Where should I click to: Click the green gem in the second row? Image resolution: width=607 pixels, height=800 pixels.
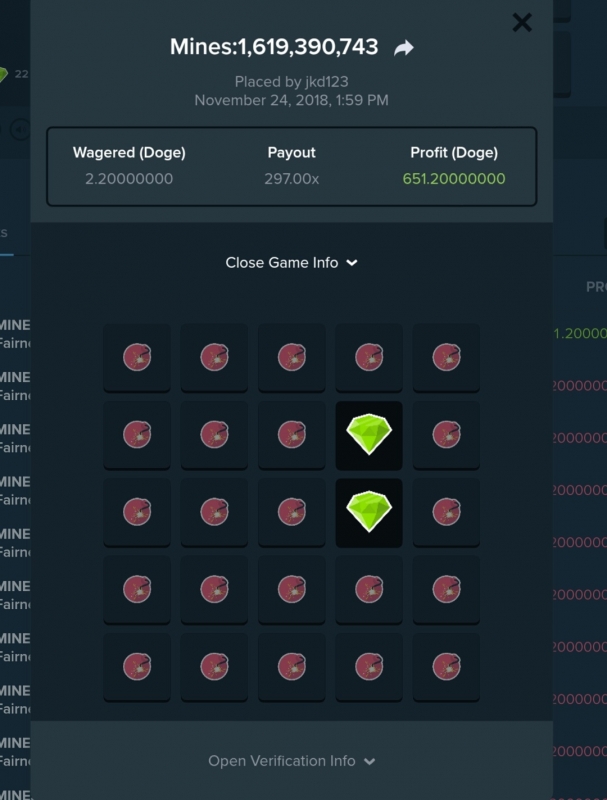coord(369,435)
